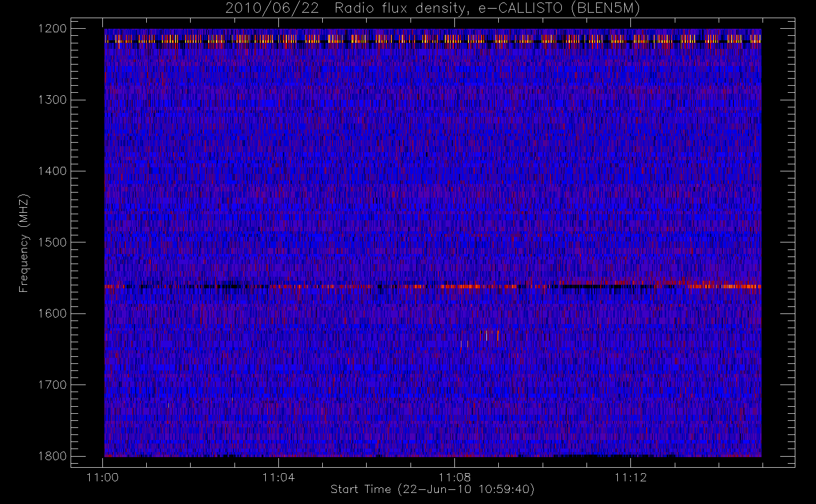Click the 1400 frequency tick label

coord(52,171)
